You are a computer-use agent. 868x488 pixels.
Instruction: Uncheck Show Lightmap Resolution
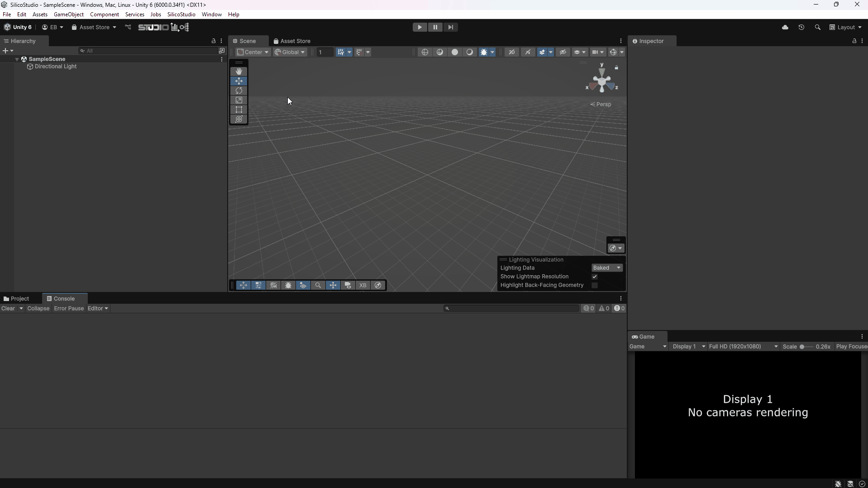pos(595,277)
